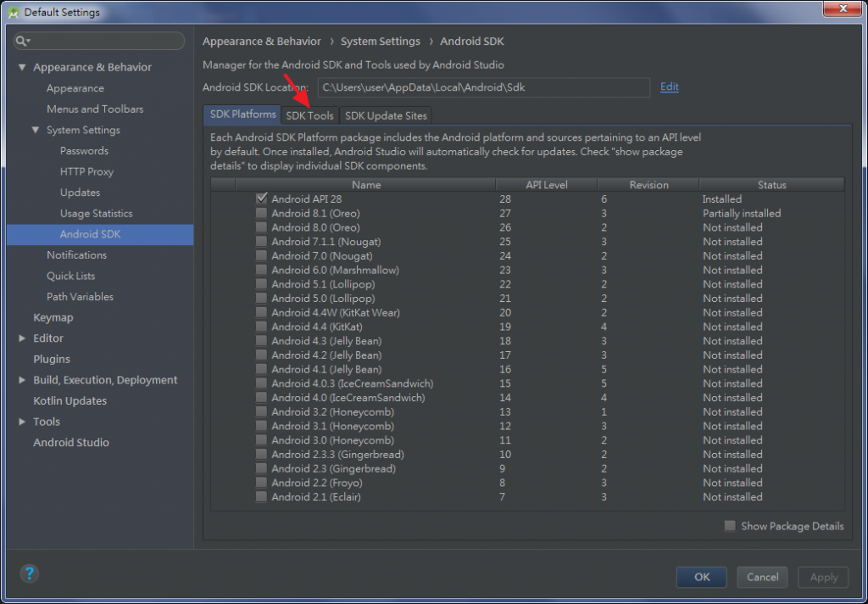The image size is (868, 604).
Task: Open Usage Statistics settings
Action: tap(97, 213)
